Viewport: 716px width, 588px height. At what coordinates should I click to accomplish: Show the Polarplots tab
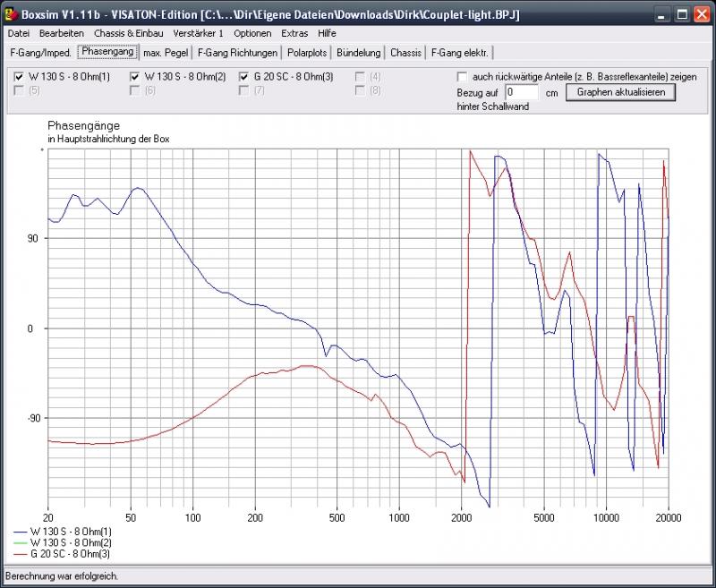pos(307,53)
